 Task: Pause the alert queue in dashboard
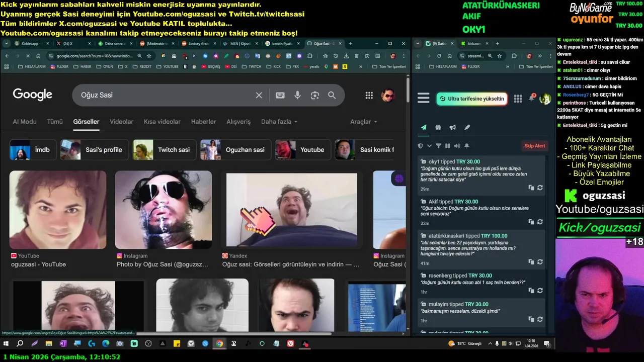tap(448, 146)
